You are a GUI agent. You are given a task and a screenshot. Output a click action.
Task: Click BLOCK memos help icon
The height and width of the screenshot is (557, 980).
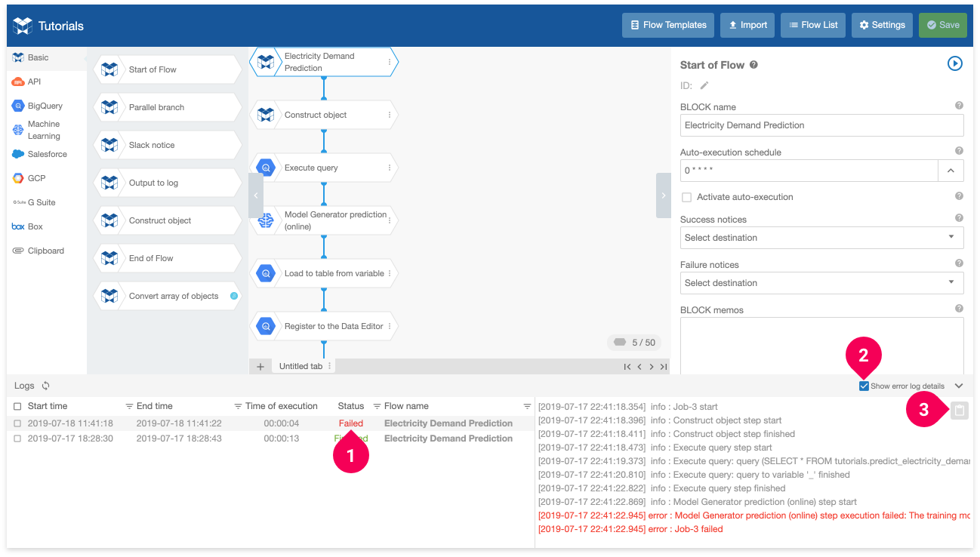click(959, 309)
